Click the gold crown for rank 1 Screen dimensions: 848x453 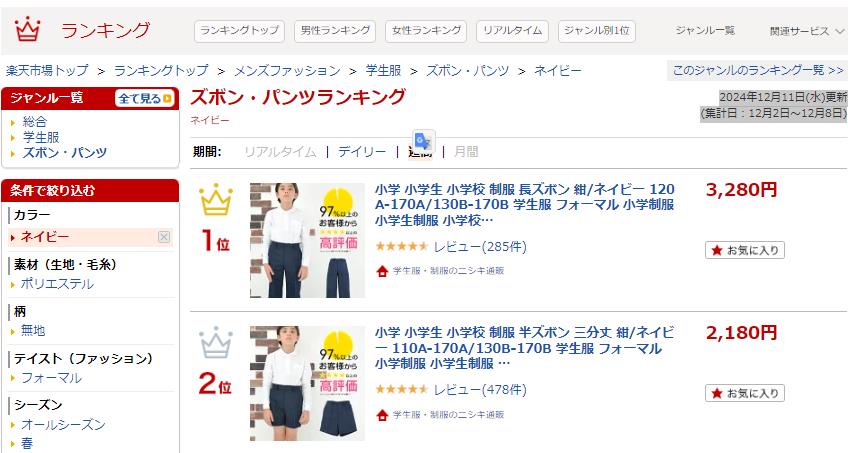pos(216,199)
